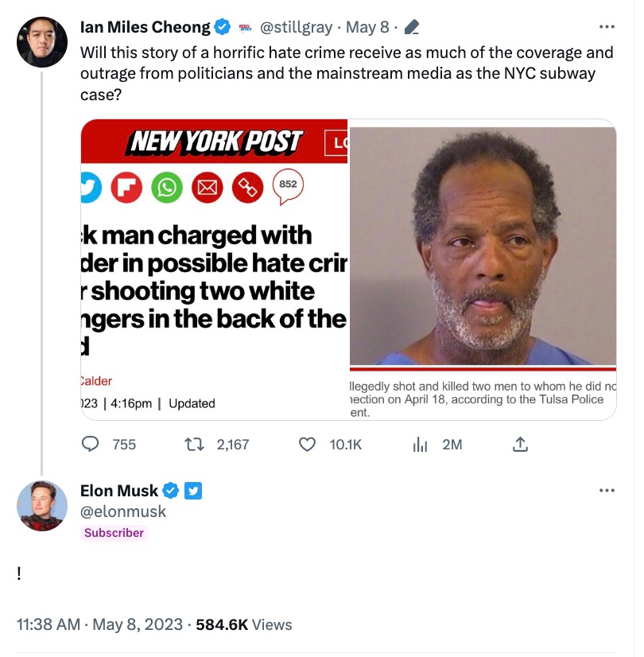
Task: Click the edited pencil icon near date
Action: coord(411,28)
